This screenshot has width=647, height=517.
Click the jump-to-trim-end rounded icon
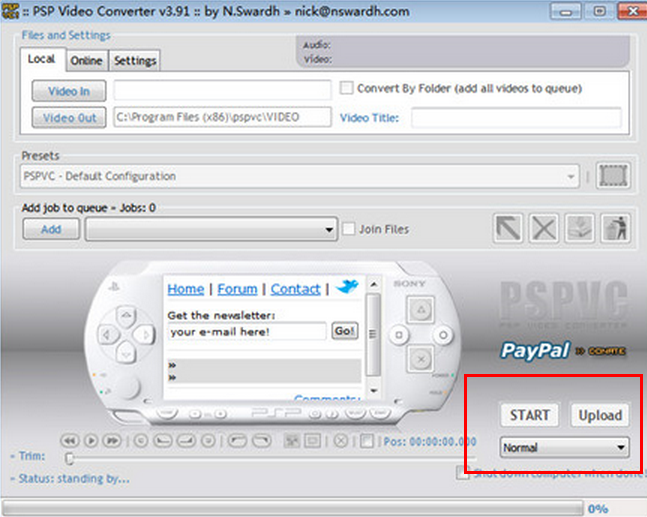tap(261, 441)
